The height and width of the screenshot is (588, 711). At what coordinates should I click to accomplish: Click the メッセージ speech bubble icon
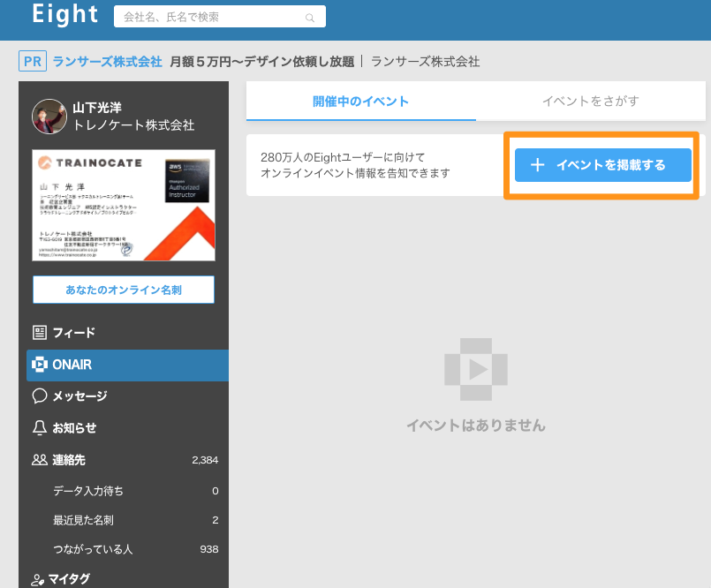pos(40,396)
